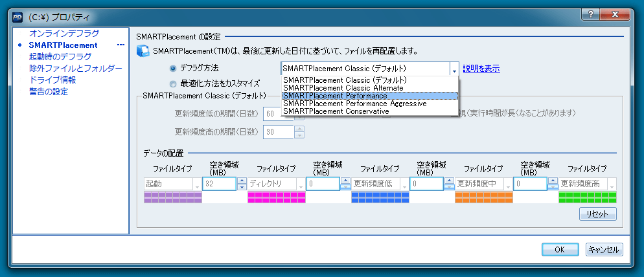Increase free space after 更新頻度中 with up arrow

tap(553, 181)
